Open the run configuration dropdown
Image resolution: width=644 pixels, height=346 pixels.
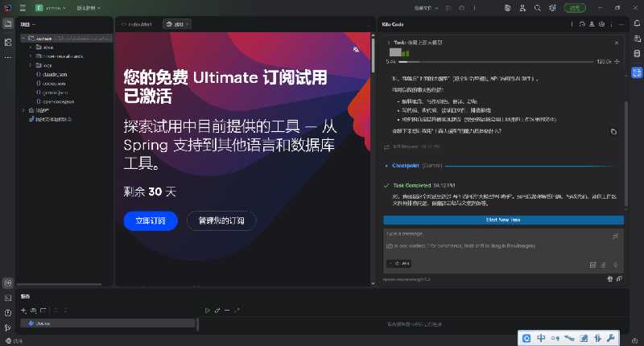pos(427,7)
